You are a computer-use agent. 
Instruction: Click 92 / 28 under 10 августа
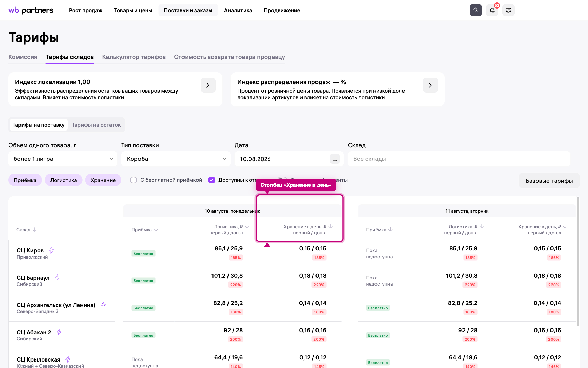pyautogui.click(x=233, y=330)
